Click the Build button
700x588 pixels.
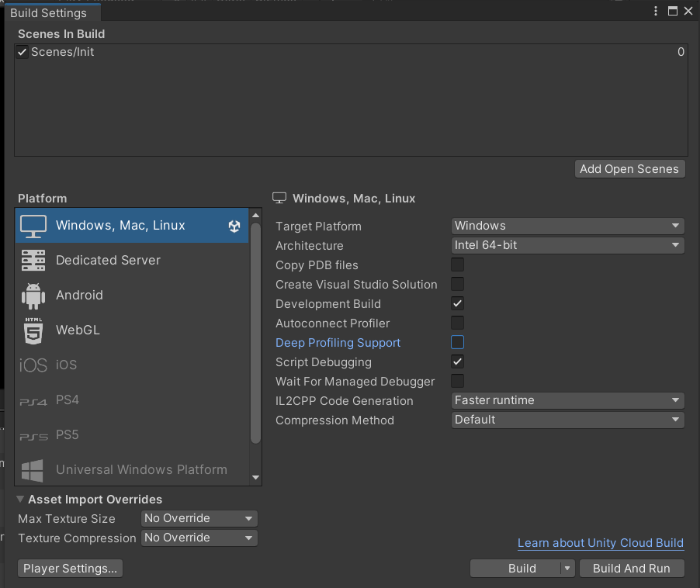[515, 569]
